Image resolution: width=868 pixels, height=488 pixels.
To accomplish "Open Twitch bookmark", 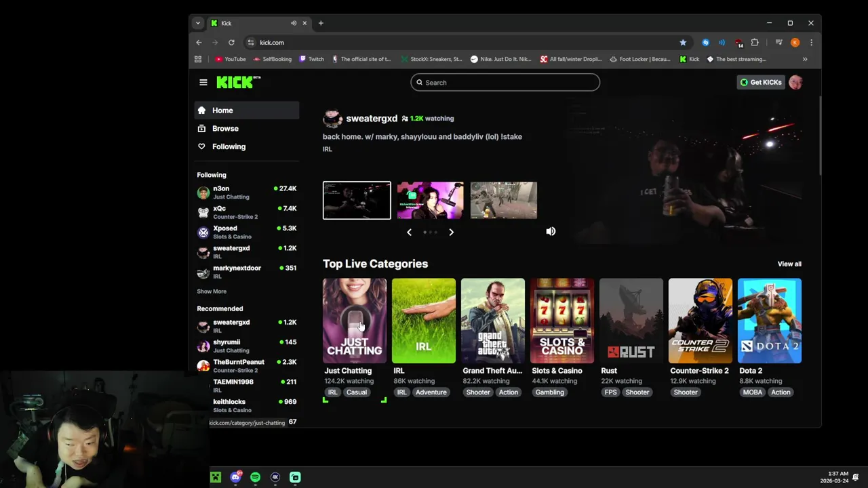I will coord(311,59).
